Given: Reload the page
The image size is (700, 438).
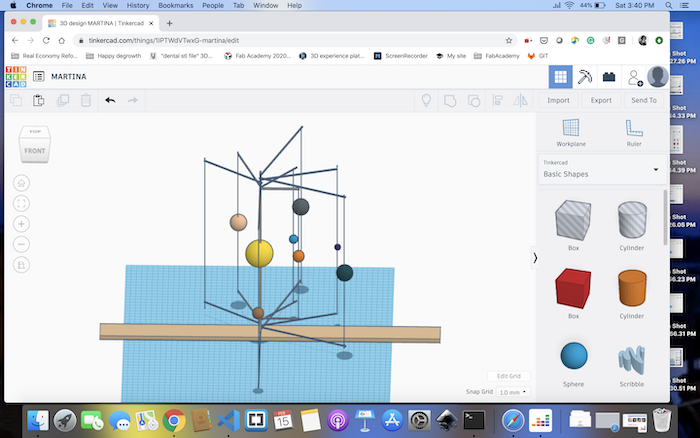Looking at the screenshot, I should click(x=46, y=40).
